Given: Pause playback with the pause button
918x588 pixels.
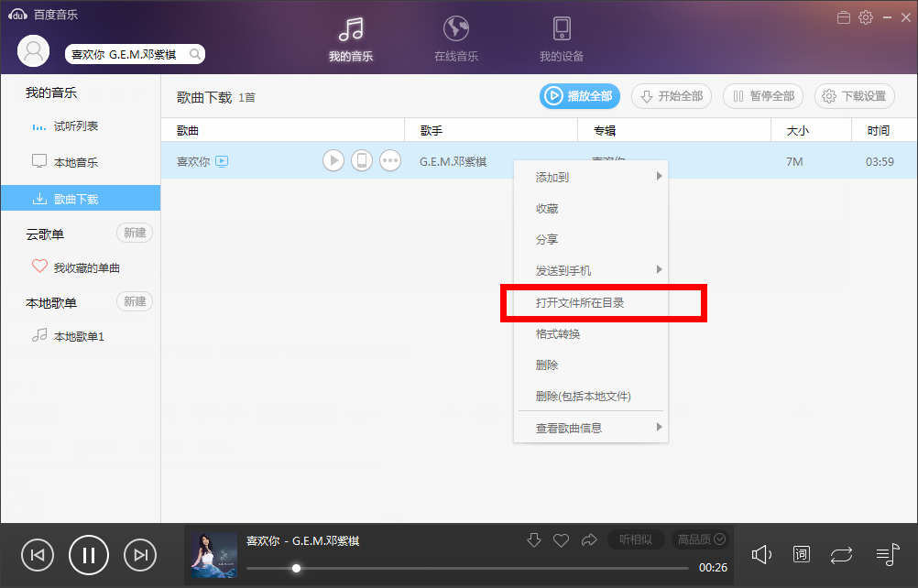Looking at the screenshot, I should tap(88, 555).
